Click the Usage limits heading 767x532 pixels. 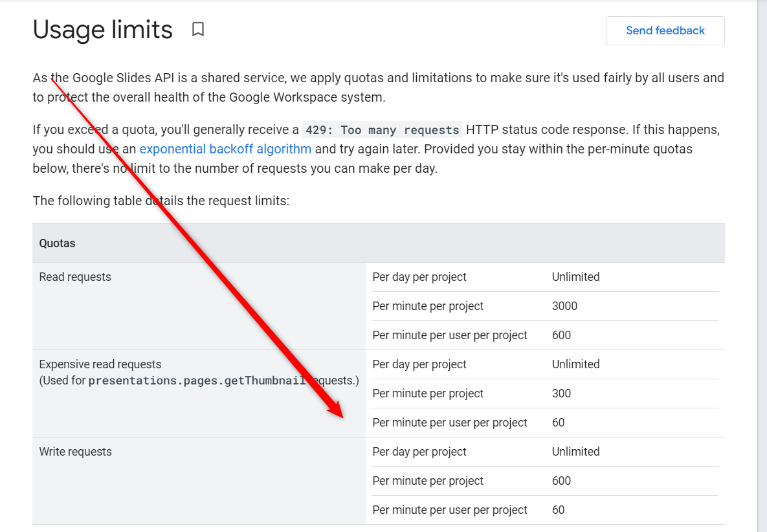[x=103, y=29]
